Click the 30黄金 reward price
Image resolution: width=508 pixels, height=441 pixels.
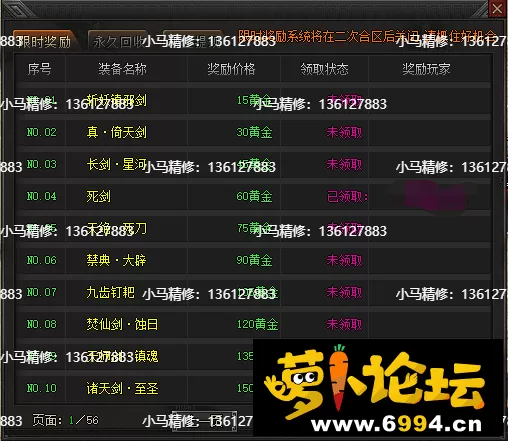coord(254,132)
